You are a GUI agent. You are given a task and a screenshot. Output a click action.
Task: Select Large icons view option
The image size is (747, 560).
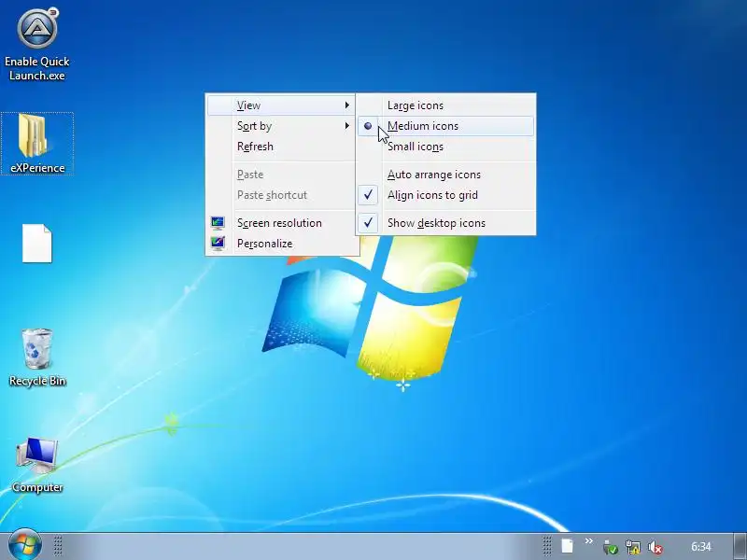tap(446, 105)
